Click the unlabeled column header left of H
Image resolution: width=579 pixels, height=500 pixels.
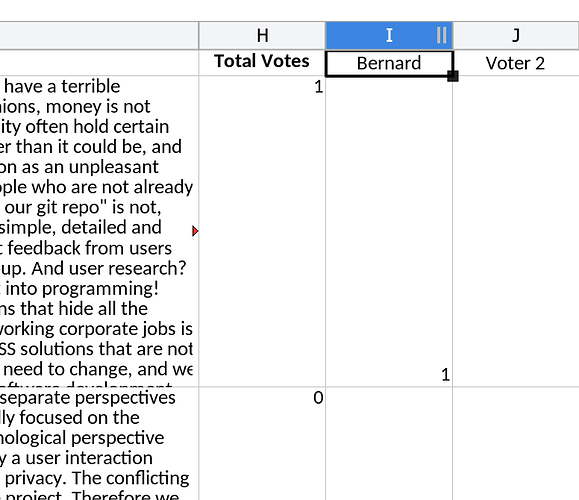(x=99, y=35)
